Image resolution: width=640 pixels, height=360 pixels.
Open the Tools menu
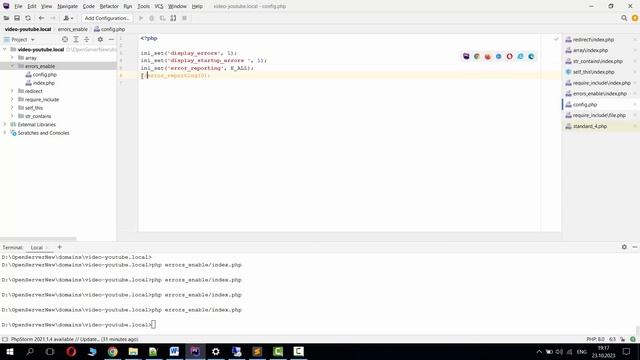143,7
